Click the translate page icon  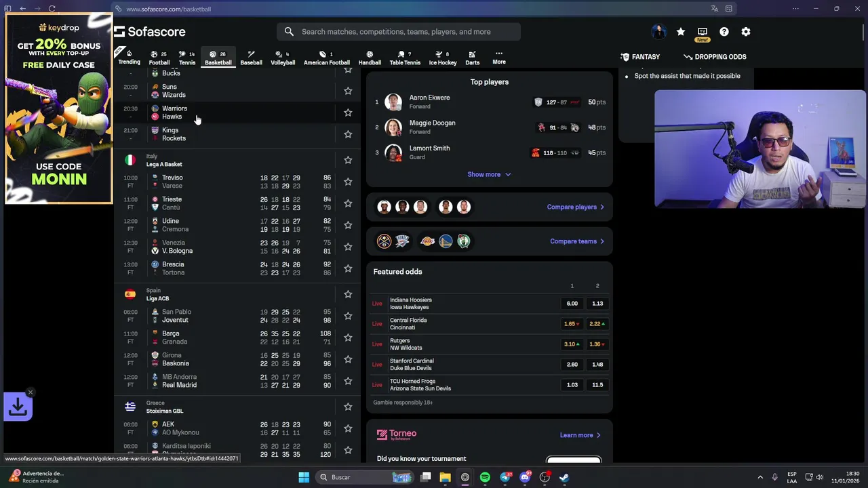[x=714, y=9]
